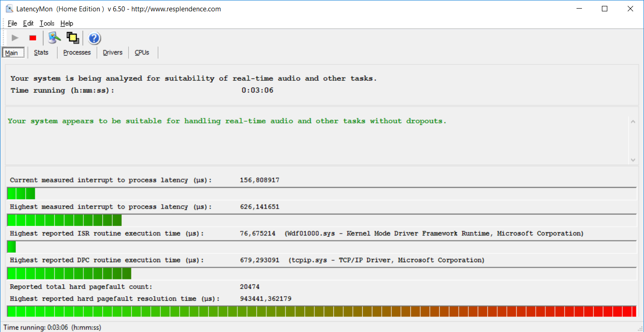Click the status bar Time running text
The image size is (644, 332).
pos(52,327)
